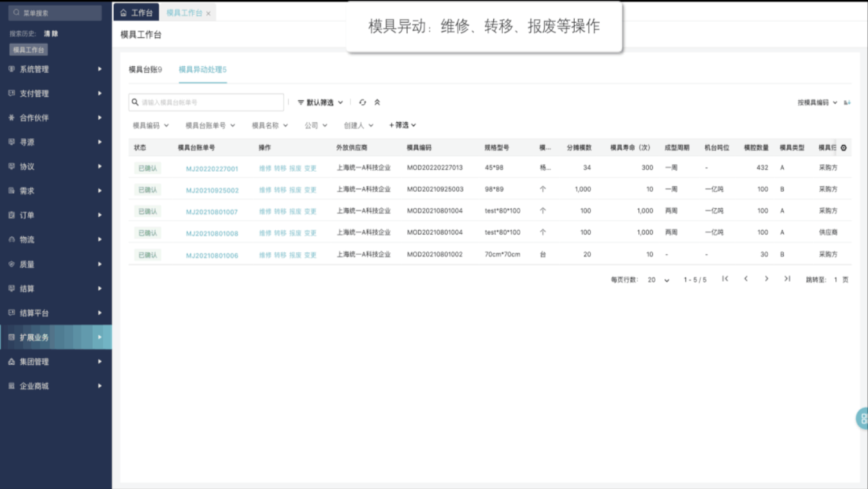The height and width of the screenshot is (489, 868).
Task: Click the 订单 sidebar icon
Action: point(12,215)
